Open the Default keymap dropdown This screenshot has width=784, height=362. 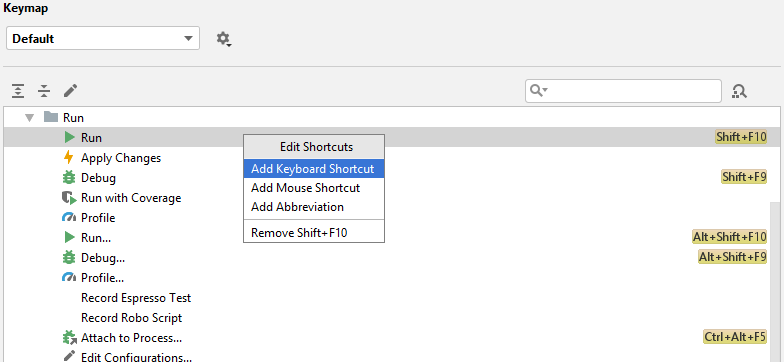pyautogui.click(x=103, y=38)
